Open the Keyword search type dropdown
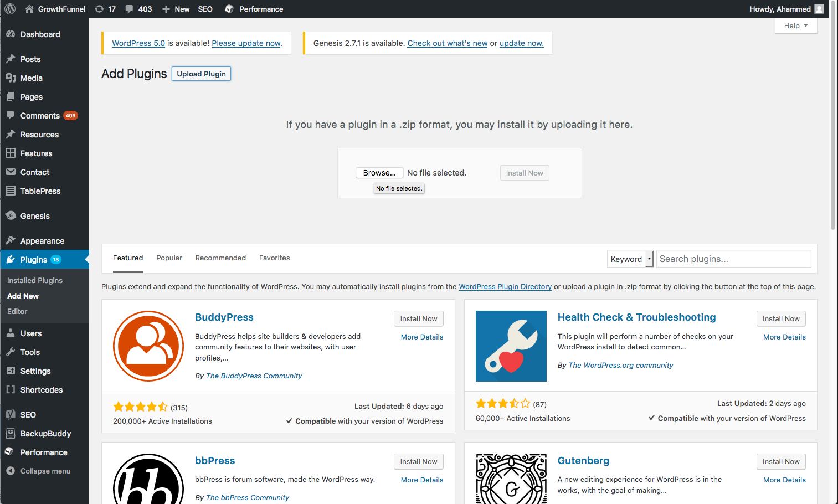The height and width of the screenshot is (504, 838). [631, 259]
